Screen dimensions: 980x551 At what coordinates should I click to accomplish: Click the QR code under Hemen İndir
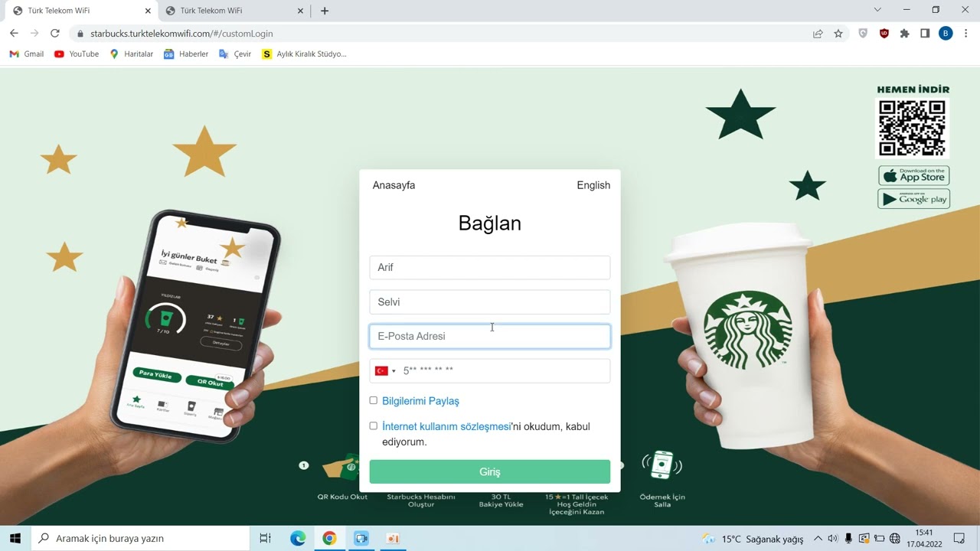(x=913, y=128)
